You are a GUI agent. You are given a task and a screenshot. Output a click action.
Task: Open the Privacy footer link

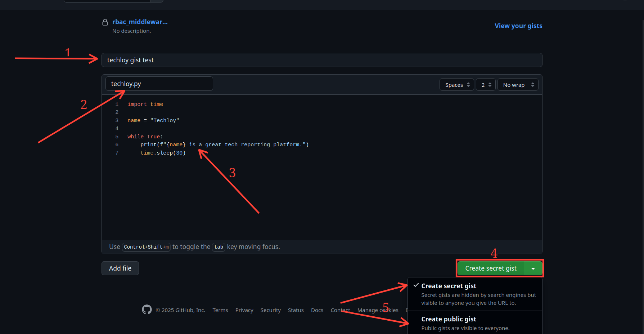(244, 310)
